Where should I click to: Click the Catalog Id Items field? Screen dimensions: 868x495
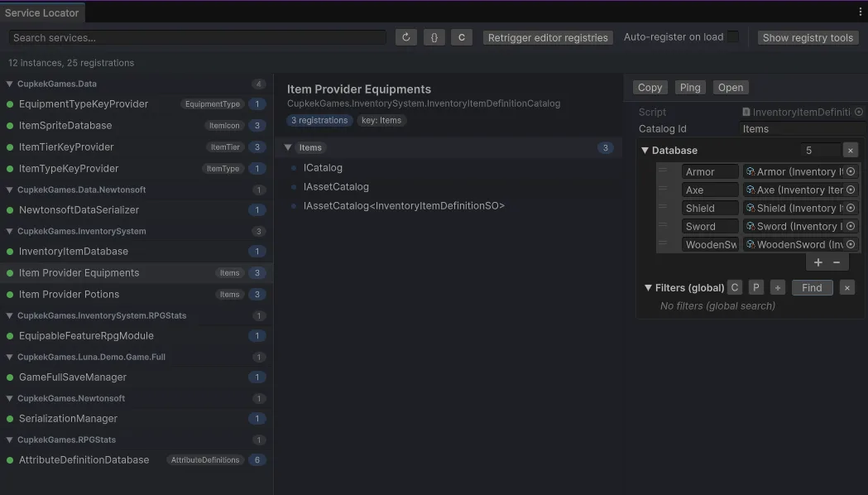coord(803,128)
